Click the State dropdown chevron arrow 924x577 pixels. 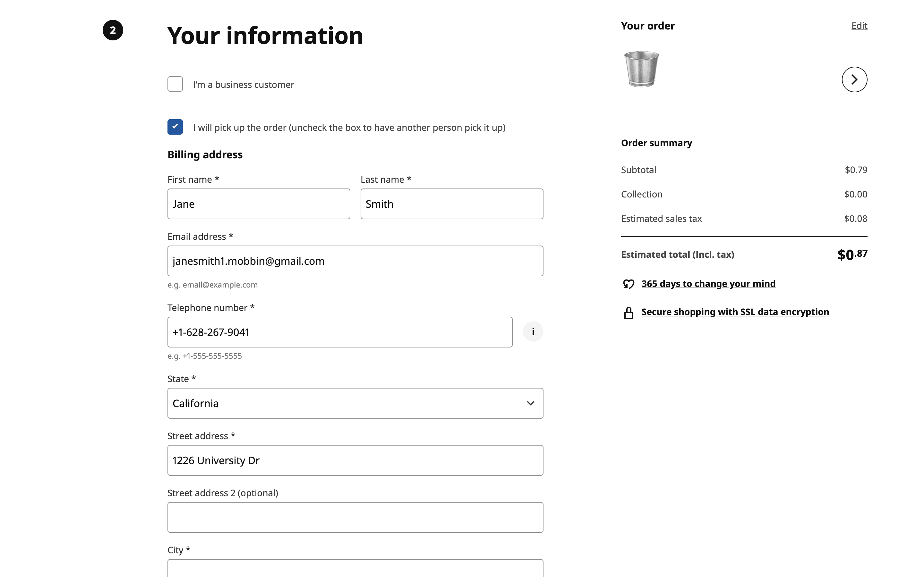coord(530,403)
